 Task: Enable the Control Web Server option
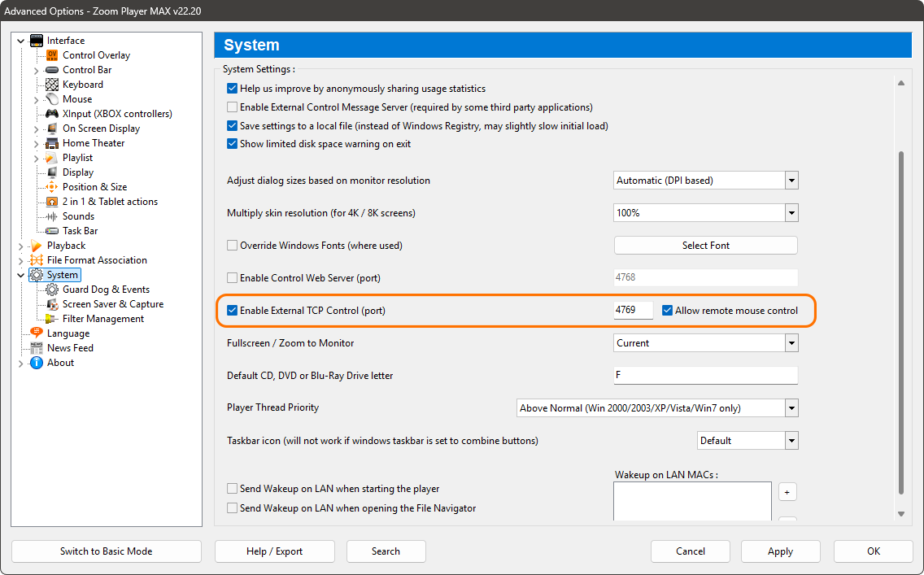pyautogui.click(x=233, y=277)
